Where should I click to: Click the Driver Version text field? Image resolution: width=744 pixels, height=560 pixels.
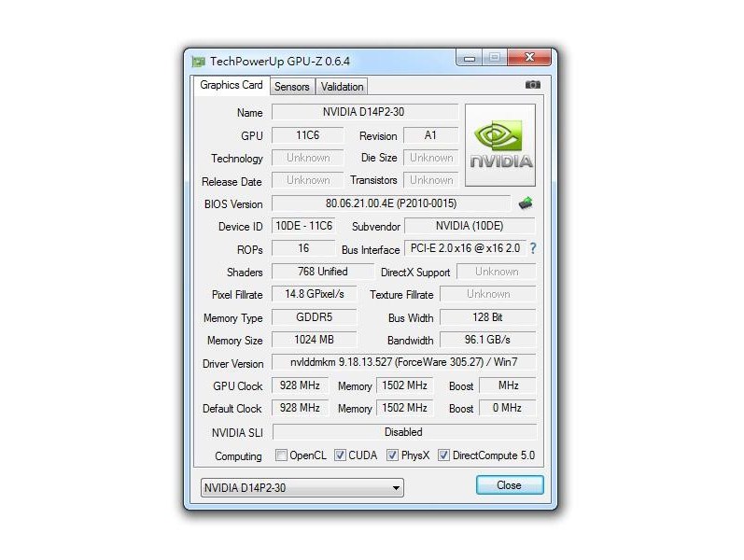click(x=403, y=362)
